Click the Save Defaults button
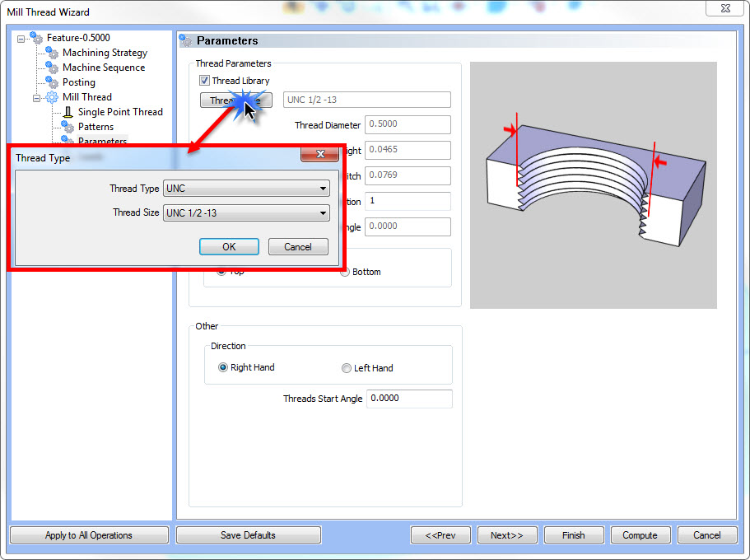The height and width of the screenshot is (560, 750). [249, 535]
